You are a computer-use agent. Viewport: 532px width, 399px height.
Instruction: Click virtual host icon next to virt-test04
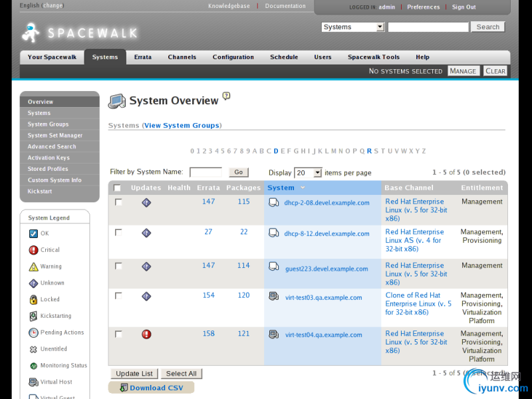(273, 334)
